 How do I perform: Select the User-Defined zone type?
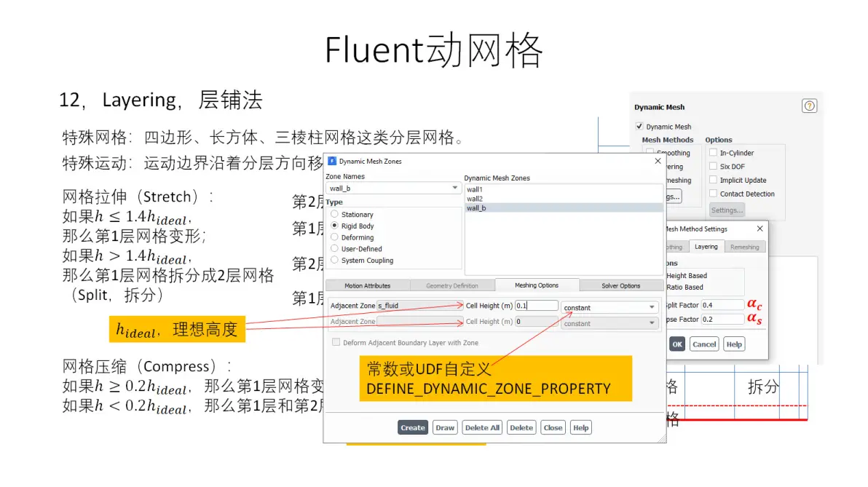point(334,249)
